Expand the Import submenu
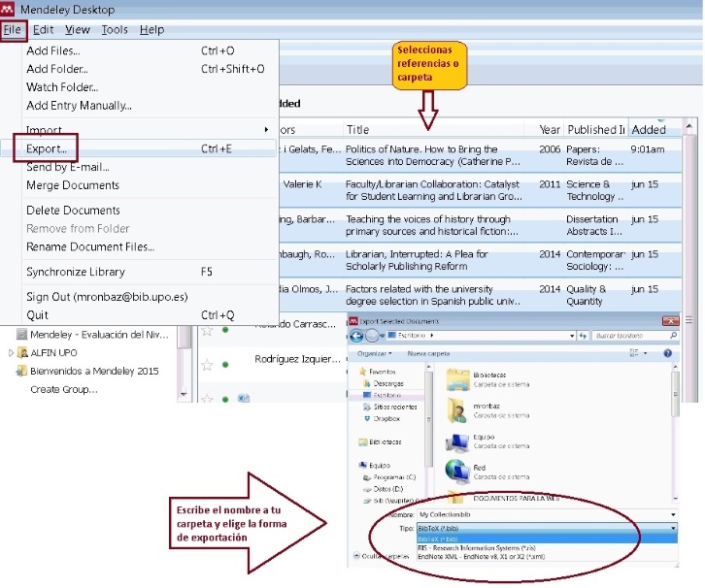Image resolution: width=705 pixels, height=588 pixels. tap(139, 130)
